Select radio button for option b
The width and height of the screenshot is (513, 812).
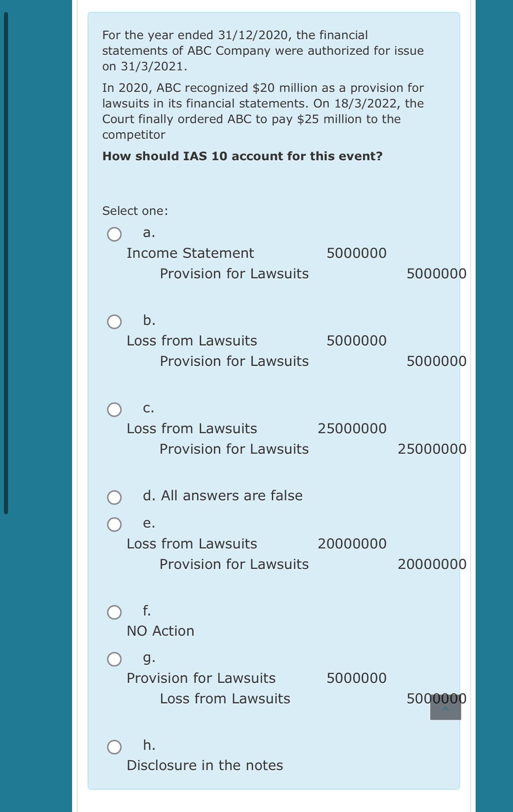114,321
